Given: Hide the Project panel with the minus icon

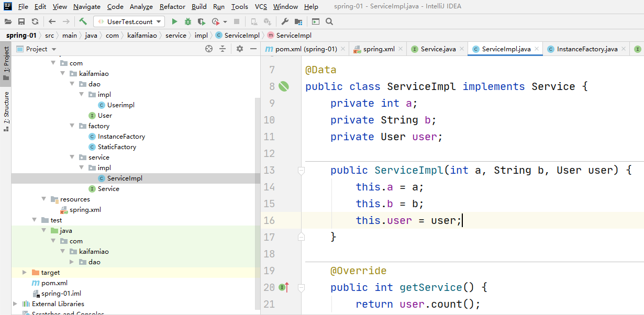Looking at the screenshot, I should 253,49.
